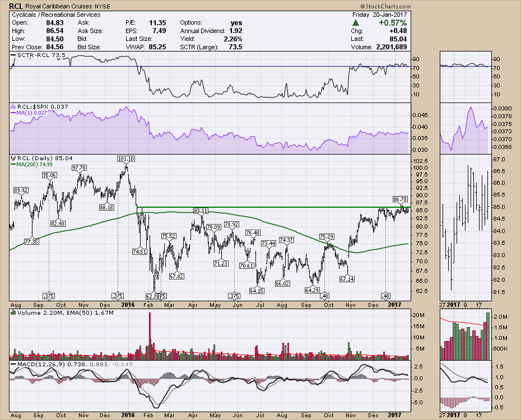Click the 74.37 high price label
The image size is (521, 420).
click(286, 240)
